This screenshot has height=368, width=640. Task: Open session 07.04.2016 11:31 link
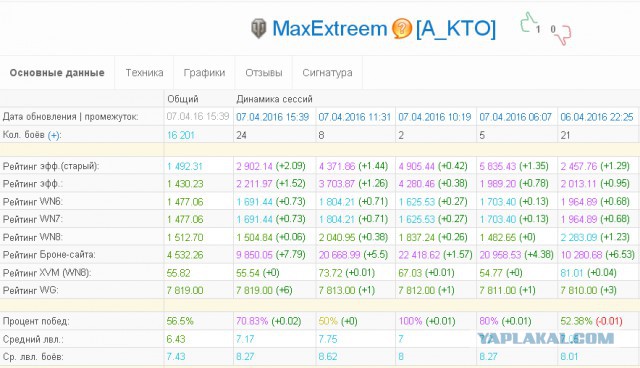(x=354, y=117)
